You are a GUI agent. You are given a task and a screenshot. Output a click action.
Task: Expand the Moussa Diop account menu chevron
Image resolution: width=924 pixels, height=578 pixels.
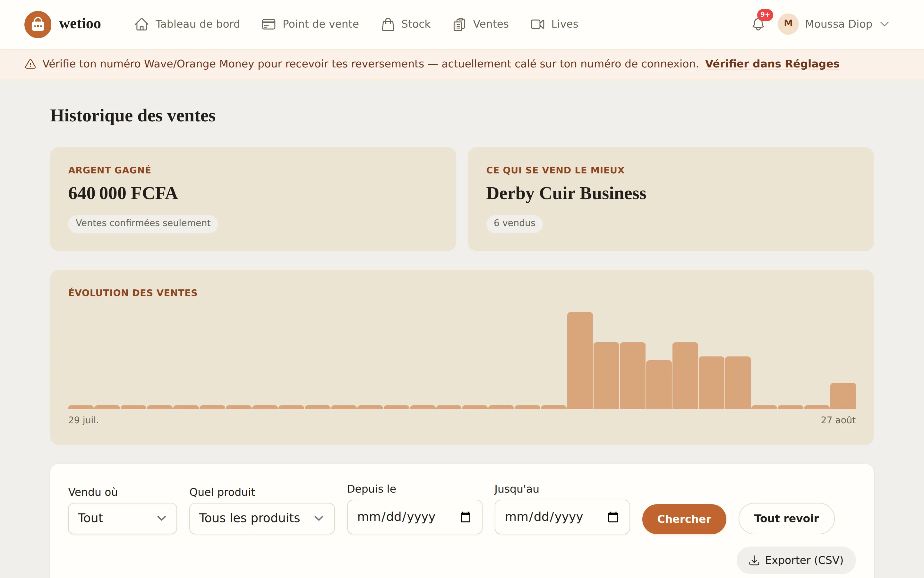pyautogui.click(x=885, y=24)
